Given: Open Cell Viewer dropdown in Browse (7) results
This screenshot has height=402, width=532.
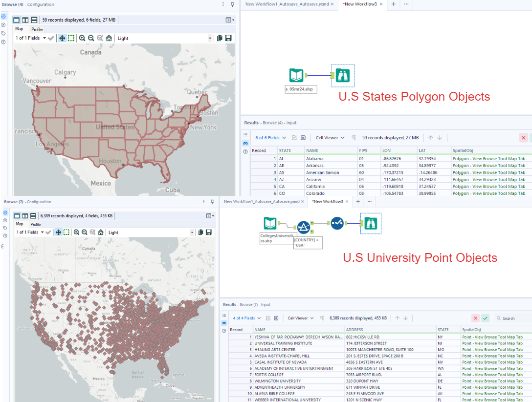Looking at the screenshot, I should (x=301, y=318).
